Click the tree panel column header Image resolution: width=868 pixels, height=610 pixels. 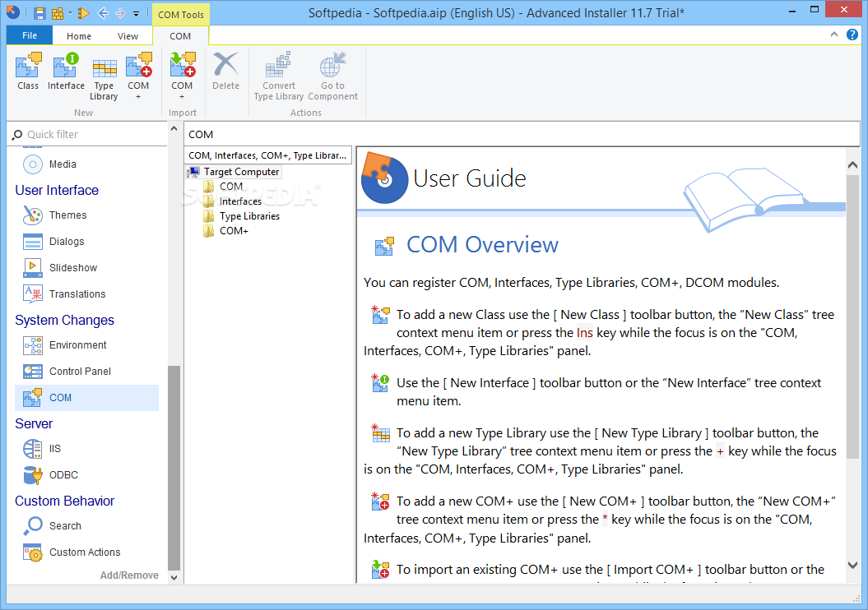point(268,155)
